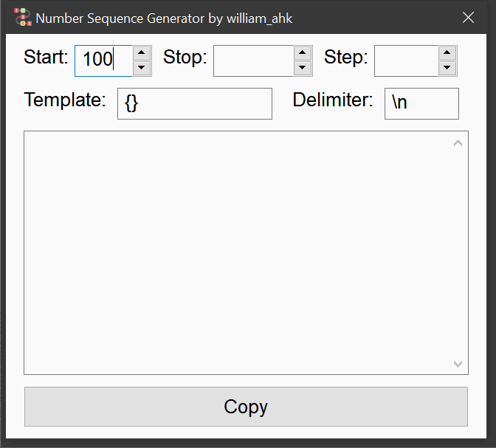This screenshot has width=496, height=448.
Task: Increase the Stop value with up arrow
Action: coord(303,53)
